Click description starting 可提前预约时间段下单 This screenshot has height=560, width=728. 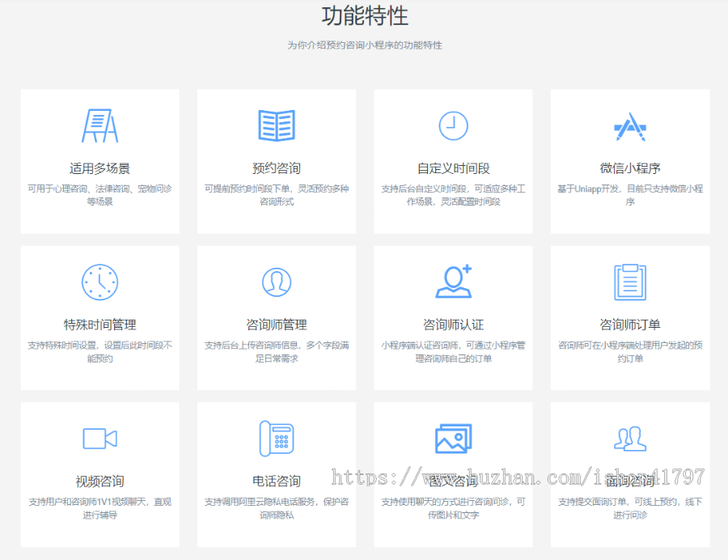277,195
